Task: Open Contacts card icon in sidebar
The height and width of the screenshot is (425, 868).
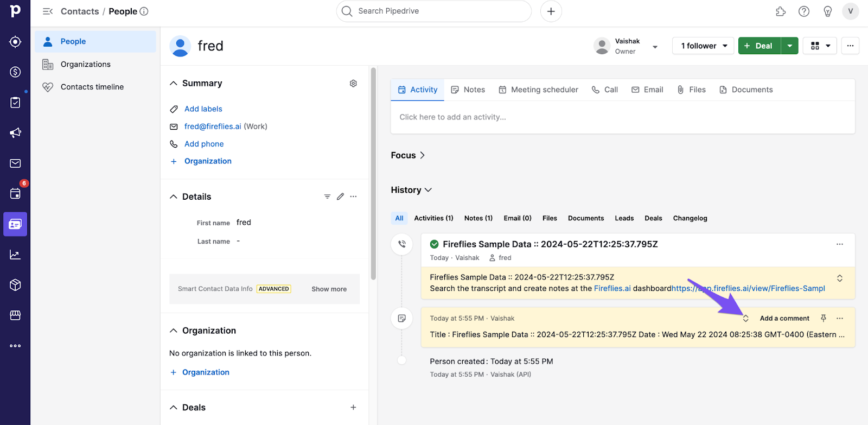Action: (x=15, y=224)
